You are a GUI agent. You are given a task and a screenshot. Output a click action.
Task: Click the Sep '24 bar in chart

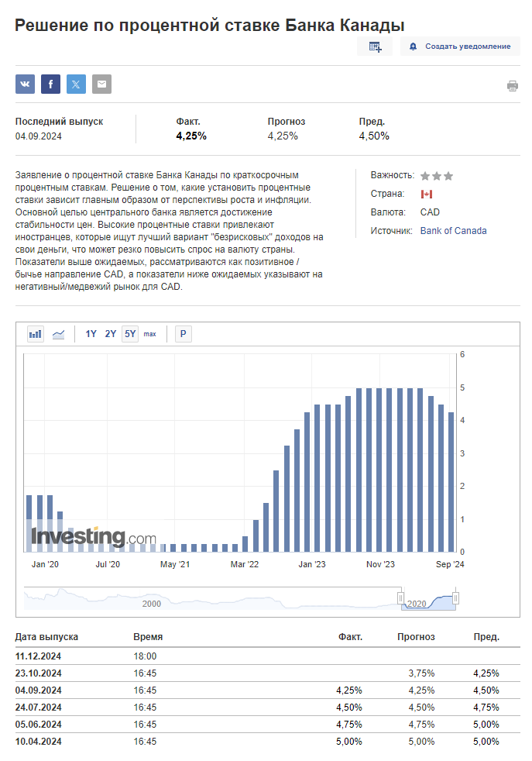(451, 480)
